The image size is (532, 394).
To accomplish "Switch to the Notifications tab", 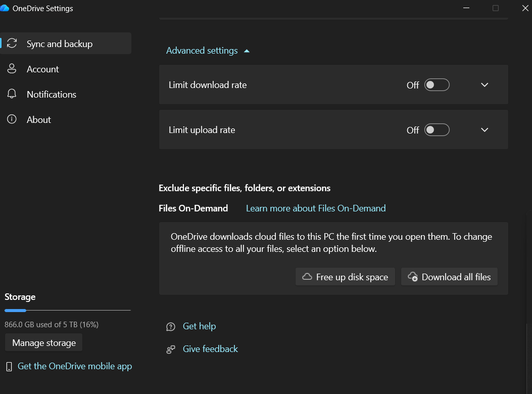I will point(52,95).
